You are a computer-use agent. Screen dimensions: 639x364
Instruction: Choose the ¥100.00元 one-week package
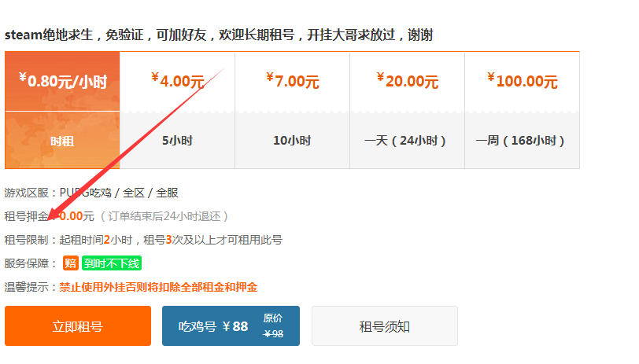click(x=522, y=110)
